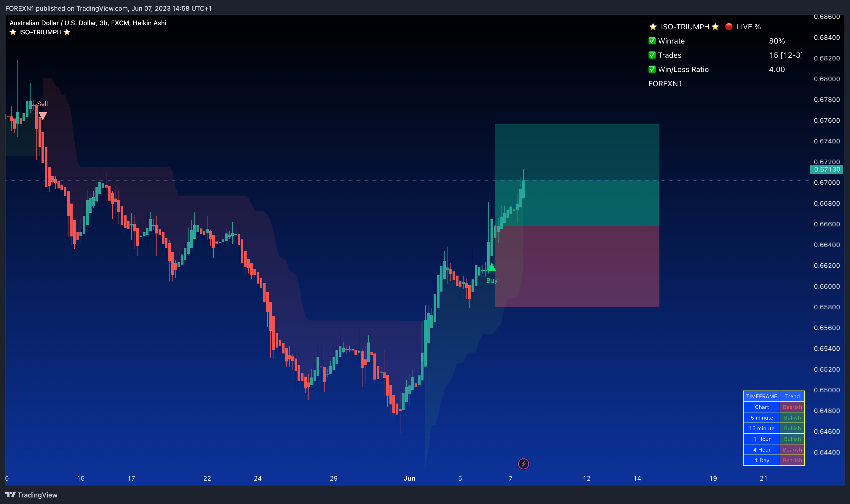Click the Chart row Bearish cell
The height and width of the screenshot is (504, 850).
[x=792, y=407]
